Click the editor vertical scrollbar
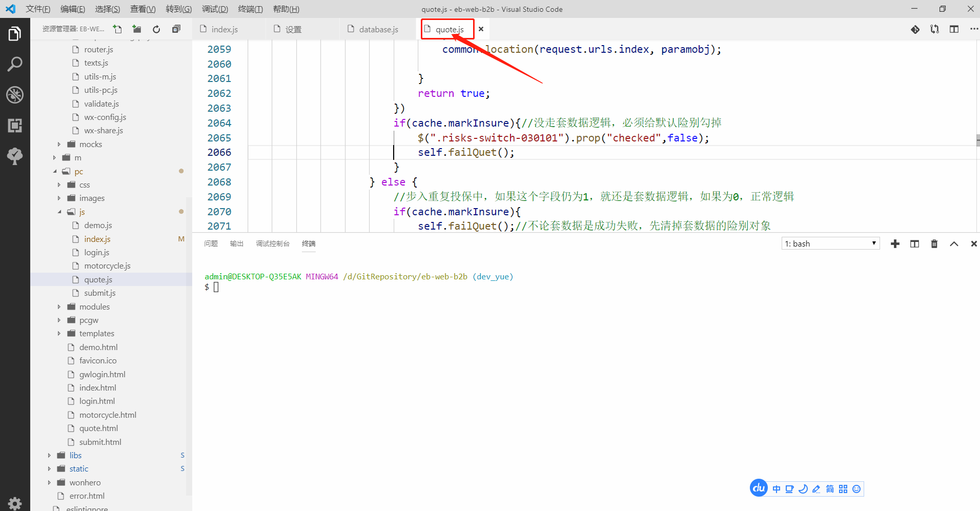This screenshot has width=980, height=511. pos(976,139)
